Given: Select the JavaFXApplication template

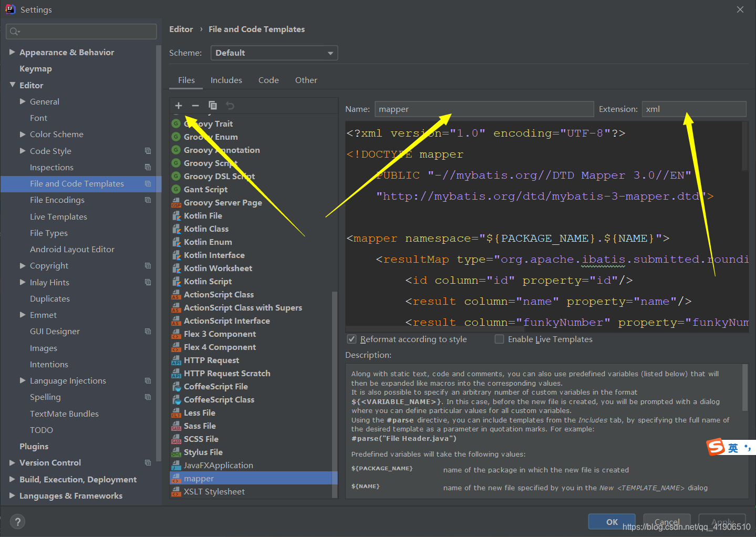Looking at the screenshot, I should pyautogui.click(x=219, y=465).
